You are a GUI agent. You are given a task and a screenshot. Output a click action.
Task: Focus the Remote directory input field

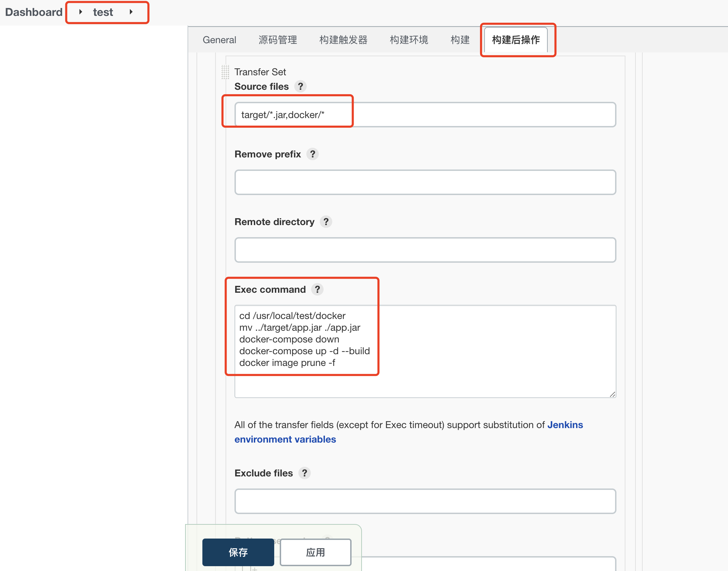coord(425,250)
